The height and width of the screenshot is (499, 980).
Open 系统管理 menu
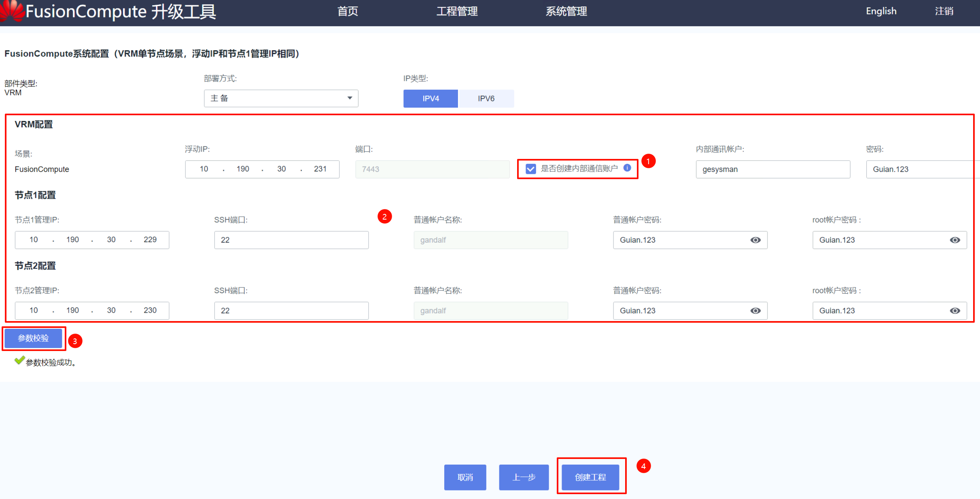click(x=566, y=11)
